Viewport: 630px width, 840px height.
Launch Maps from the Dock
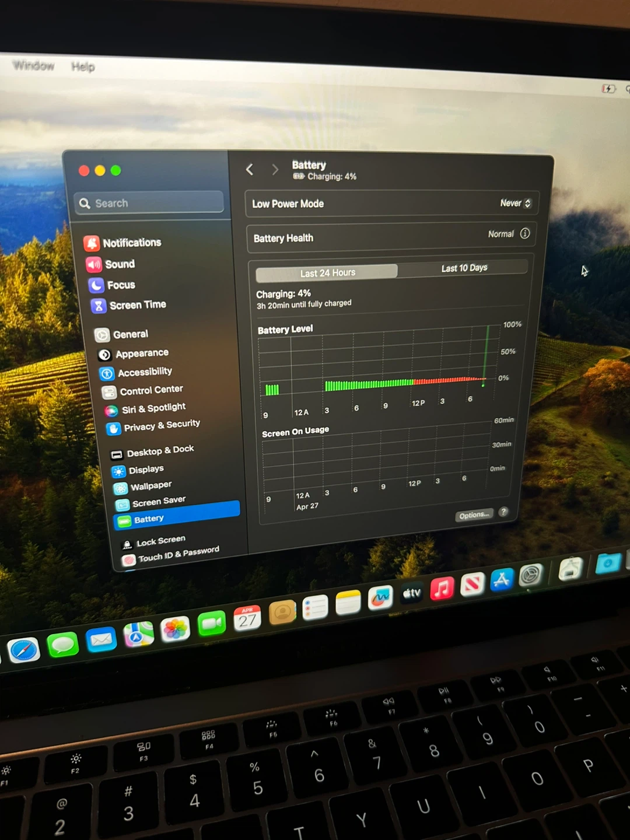point(139,635)
